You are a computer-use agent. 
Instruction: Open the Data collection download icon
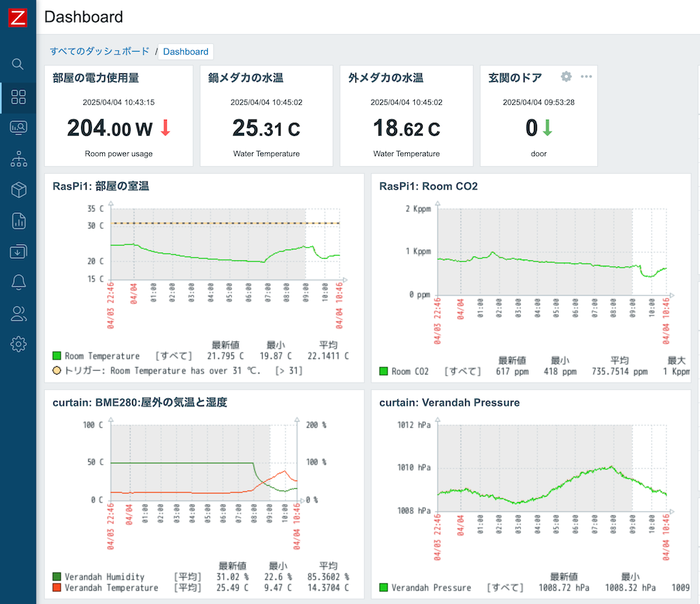pos(19,252)
